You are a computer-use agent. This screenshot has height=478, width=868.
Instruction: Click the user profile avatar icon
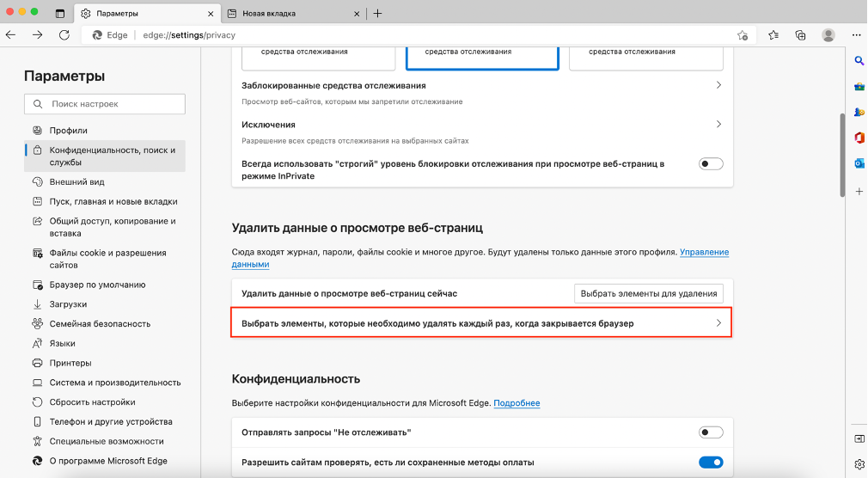[x=828, y=35]
